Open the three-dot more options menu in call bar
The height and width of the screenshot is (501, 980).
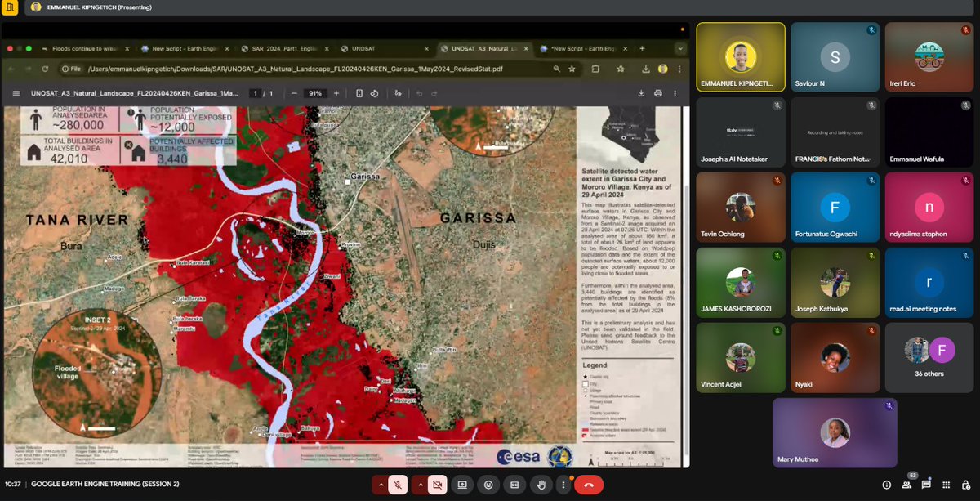coord(563,485)
